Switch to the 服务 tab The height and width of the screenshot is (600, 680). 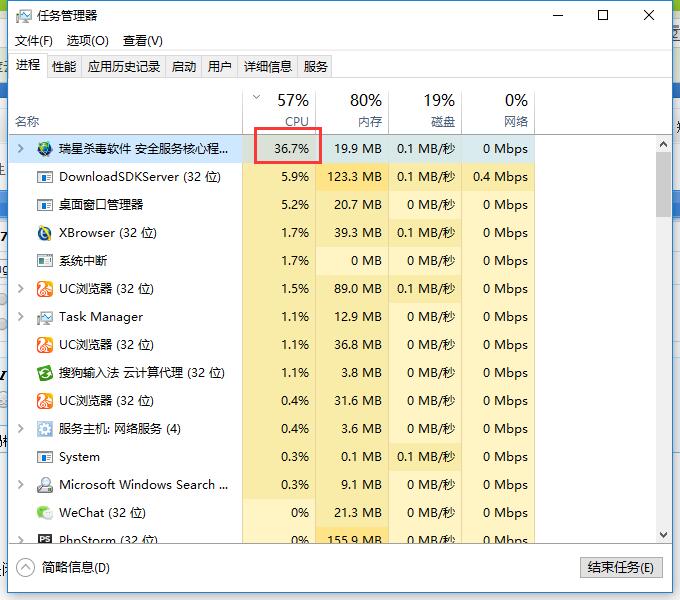315,67
